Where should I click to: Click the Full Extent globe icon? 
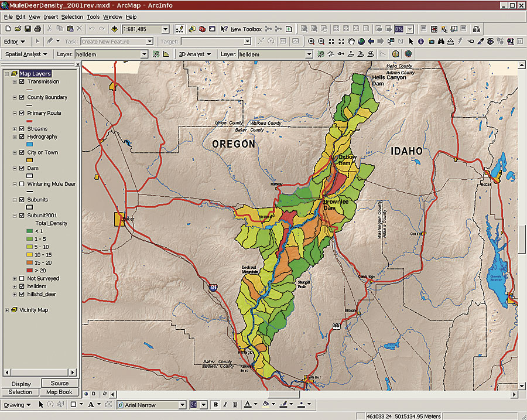[x=361, y=42]
